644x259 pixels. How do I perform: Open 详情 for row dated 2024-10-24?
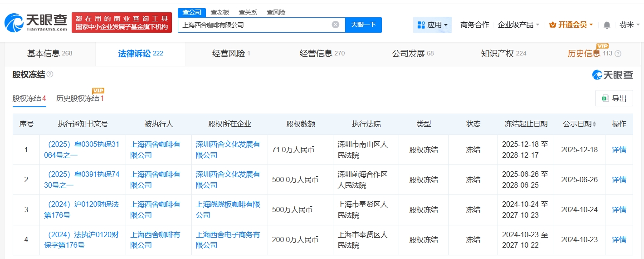pos(619,209)
